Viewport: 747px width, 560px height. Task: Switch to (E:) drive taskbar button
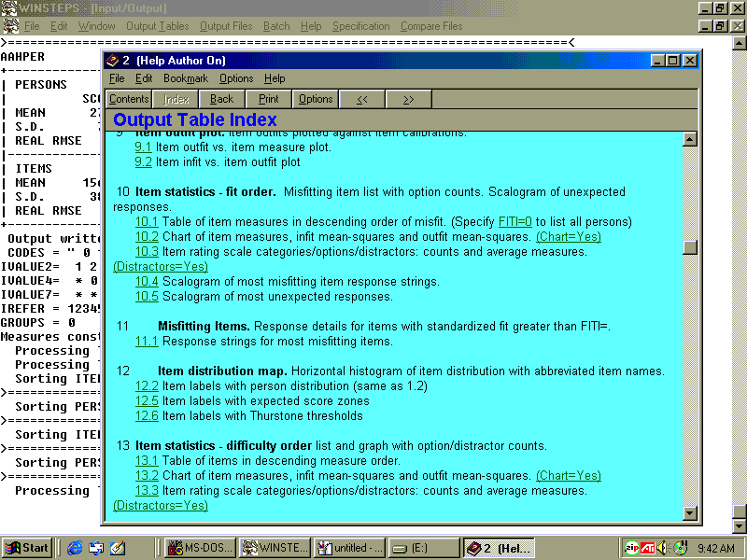tap(424, 548)
